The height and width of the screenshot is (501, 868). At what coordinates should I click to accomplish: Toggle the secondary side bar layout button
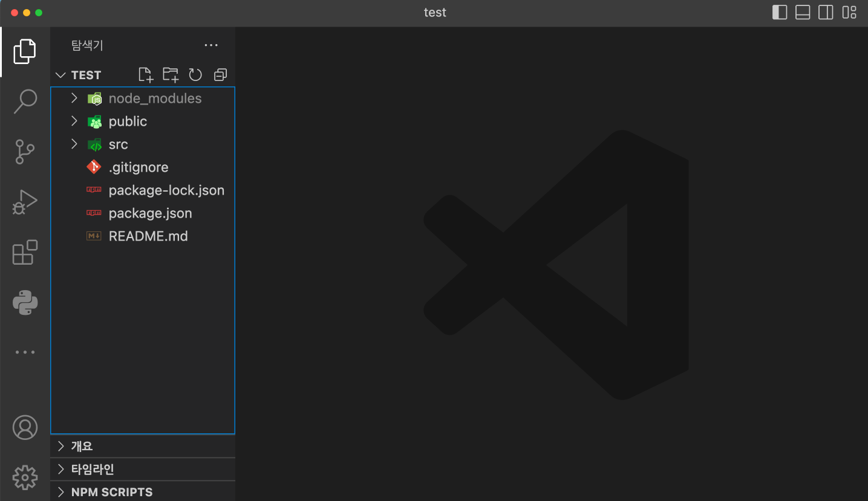click(826, 12)
